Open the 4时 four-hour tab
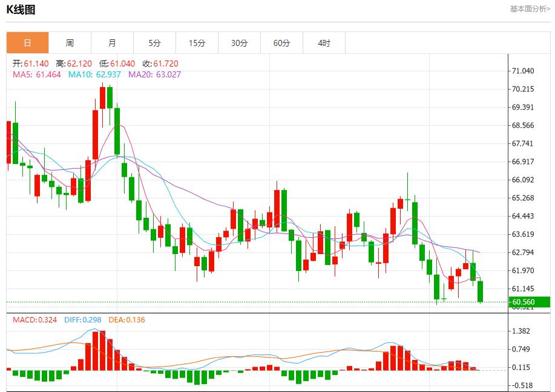This screenshot has height=392, width=555. (x=324, y=43)
